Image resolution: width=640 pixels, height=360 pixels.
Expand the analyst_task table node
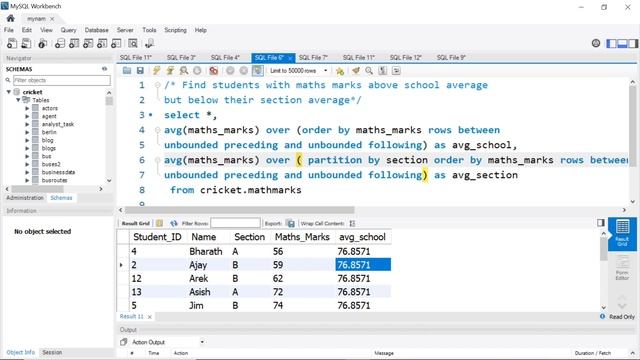[x=27, y=124]
